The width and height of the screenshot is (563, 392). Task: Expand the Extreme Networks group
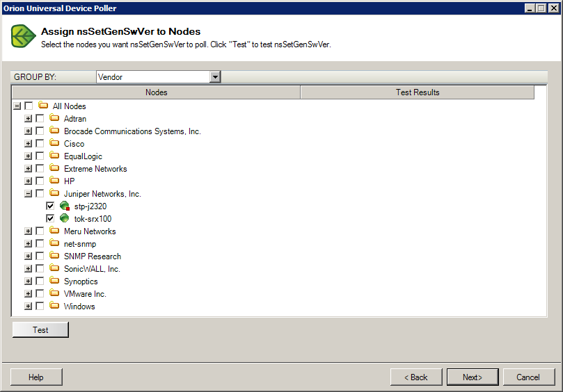[x=28, y=169]
